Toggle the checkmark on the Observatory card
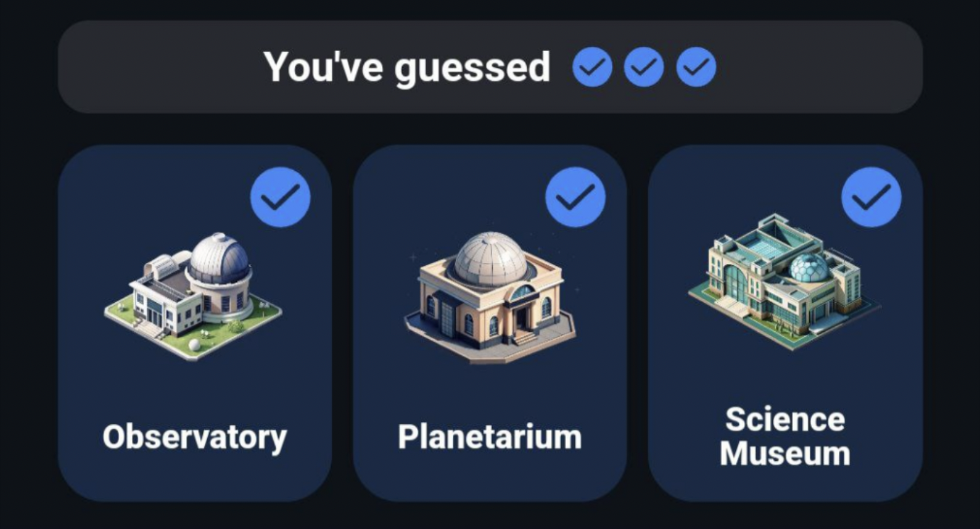Image resolution: width=980 pixels, height=529 pixels. [x=280, y=197]
